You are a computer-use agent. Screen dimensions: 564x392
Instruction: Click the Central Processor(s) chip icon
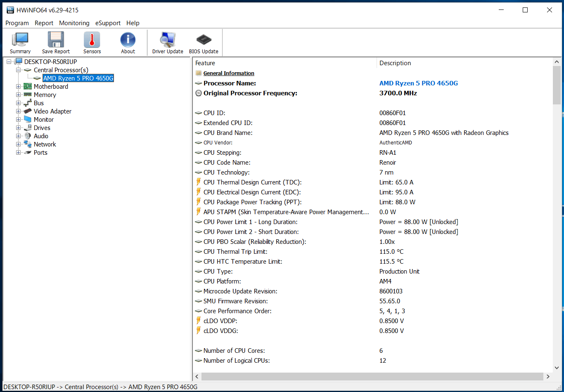(28, 70)
